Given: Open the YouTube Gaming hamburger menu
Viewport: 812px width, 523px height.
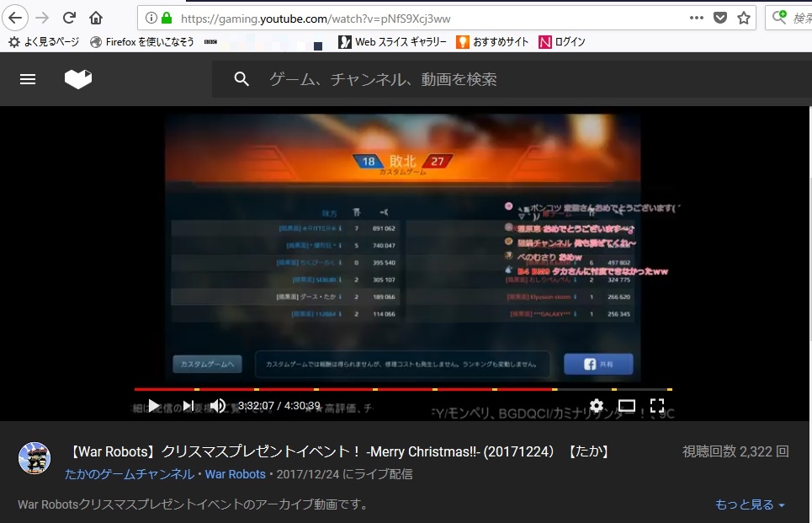Looking at the screenshot, I should coord(28,79).
